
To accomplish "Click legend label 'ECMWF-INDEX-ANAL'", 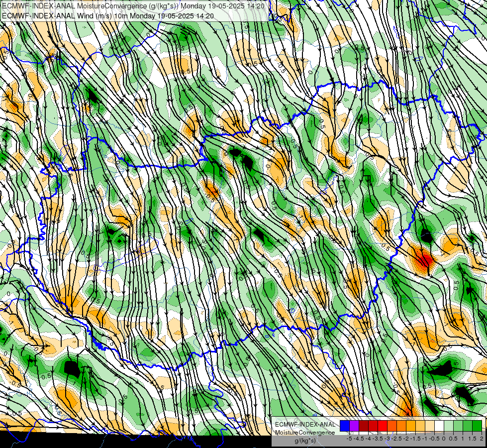I will [305, 425].
